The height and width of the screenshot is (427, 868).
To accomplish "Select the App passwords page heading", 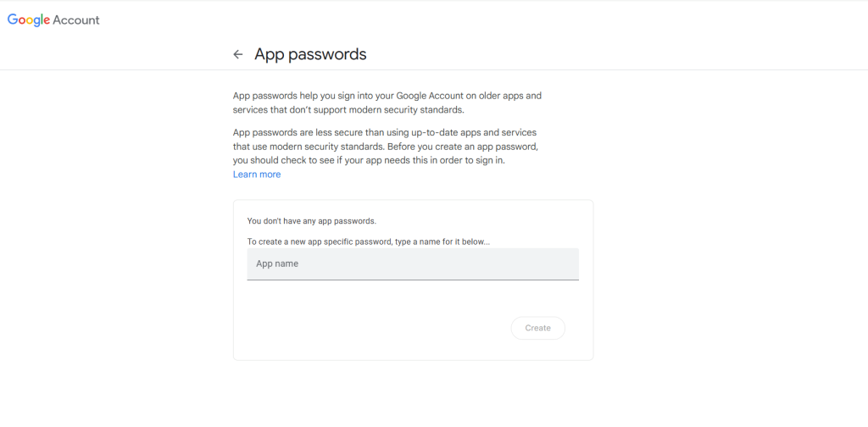I will click(310, 54).
